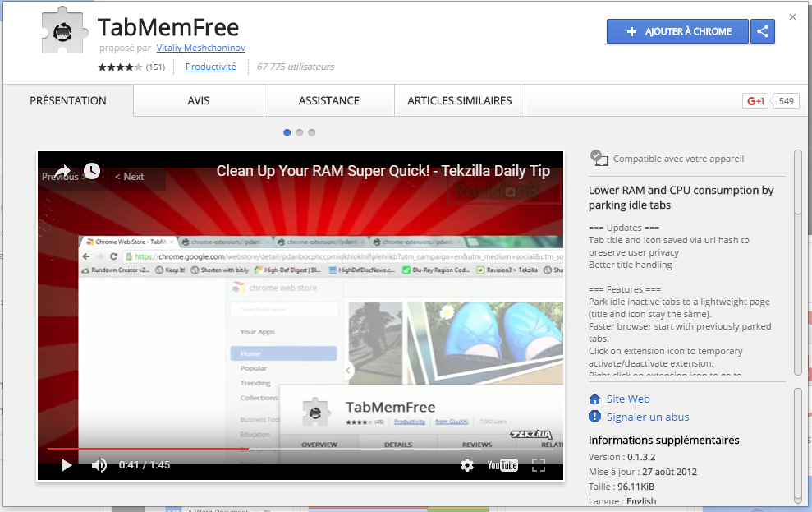Click the G+1 button
The height and width of the screenshot is (512, 812).
coord(755,101)
